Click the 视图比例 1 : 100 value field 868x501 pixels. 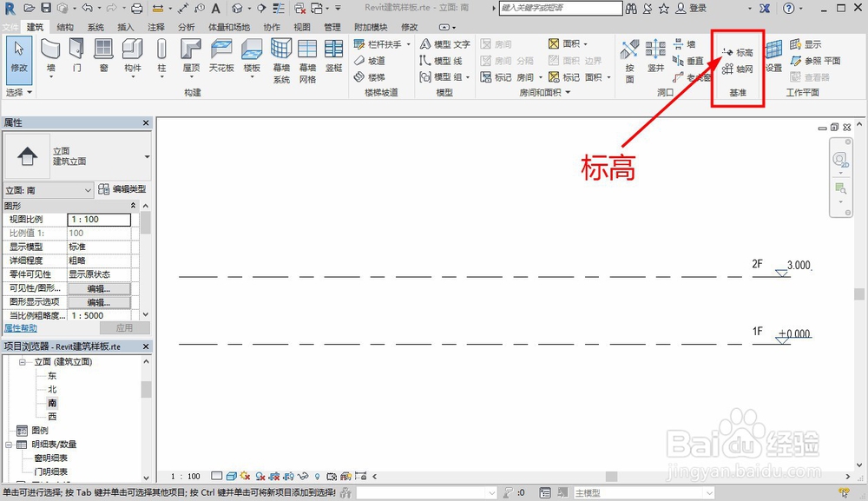pos(99,219)
